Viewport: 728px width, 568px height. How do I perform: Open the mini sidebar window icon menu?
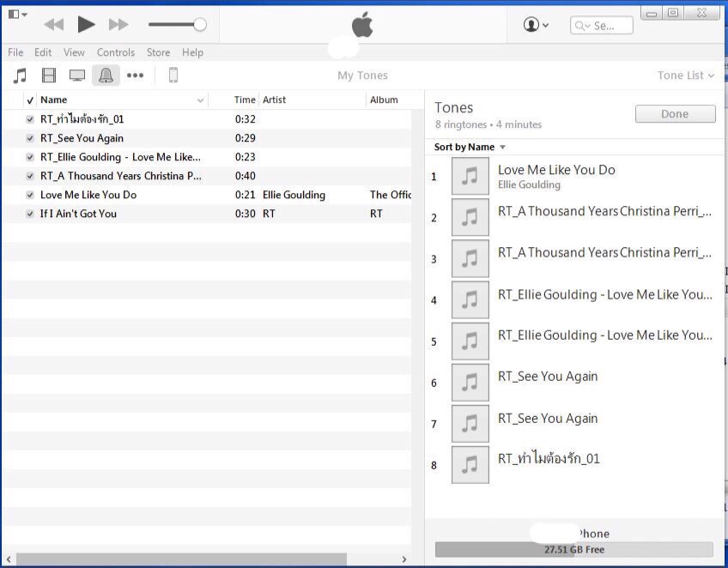[18, 15]
